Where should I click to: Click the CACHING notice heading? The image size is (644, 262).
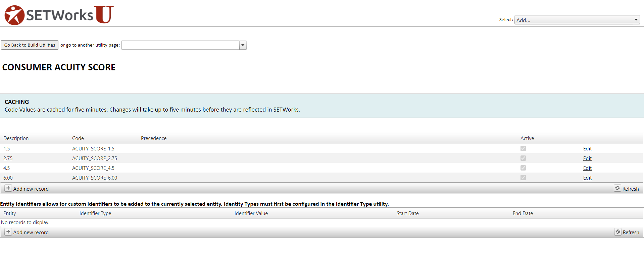tap(17, 102)
